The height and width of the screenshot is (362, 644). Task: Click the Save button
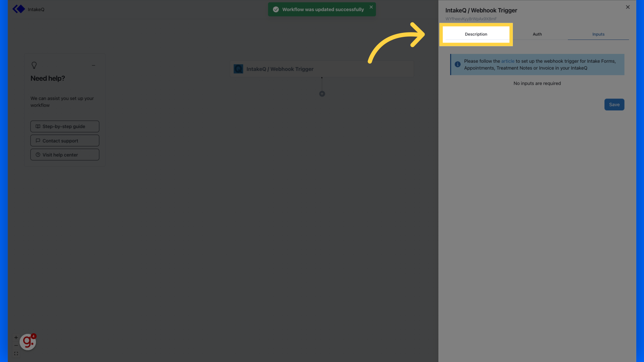[614, 105]
